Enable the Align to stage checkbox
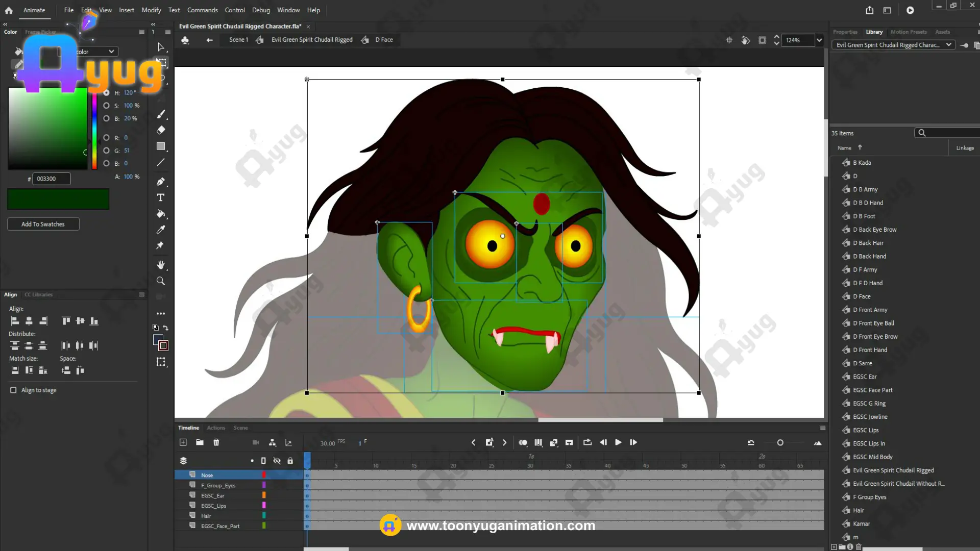 click(13, 390)
